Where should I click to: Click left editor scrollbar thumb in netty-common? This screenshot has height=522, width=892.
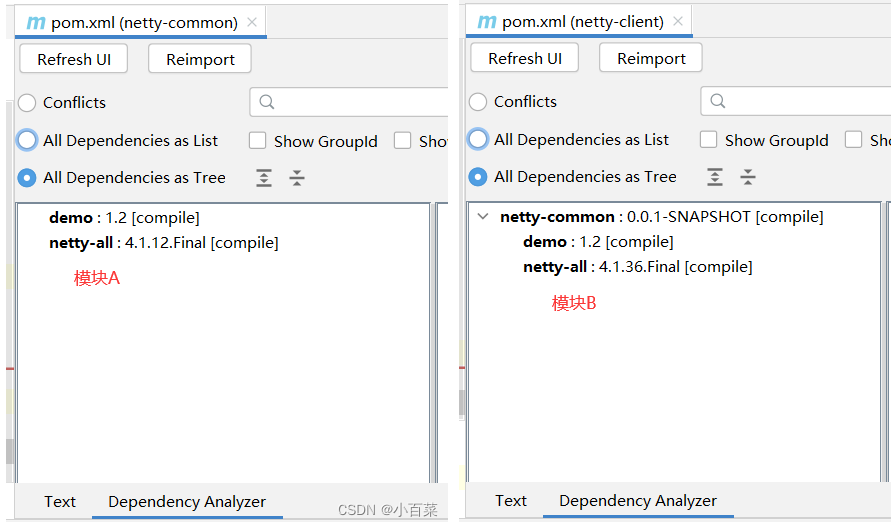tap(10, 451)
